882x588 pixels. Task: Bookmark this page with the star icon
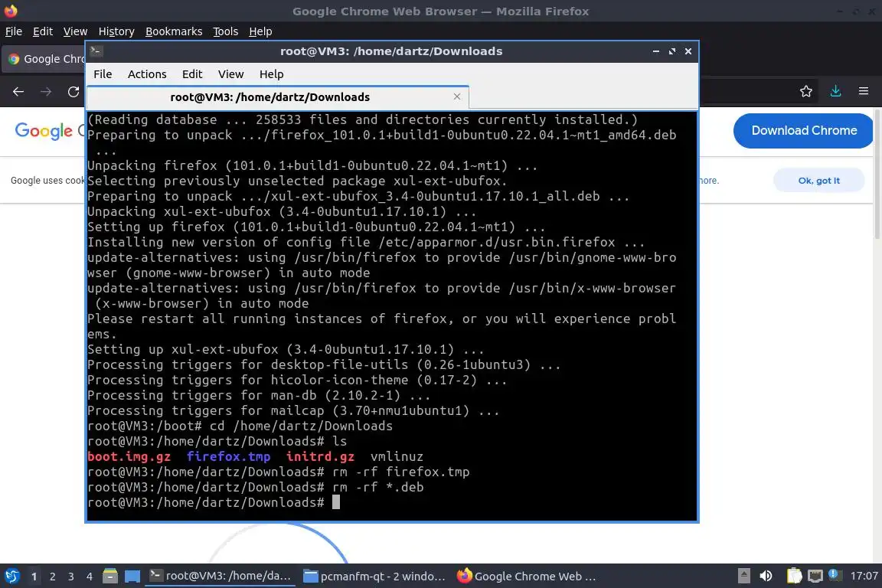tap(806, 91)
